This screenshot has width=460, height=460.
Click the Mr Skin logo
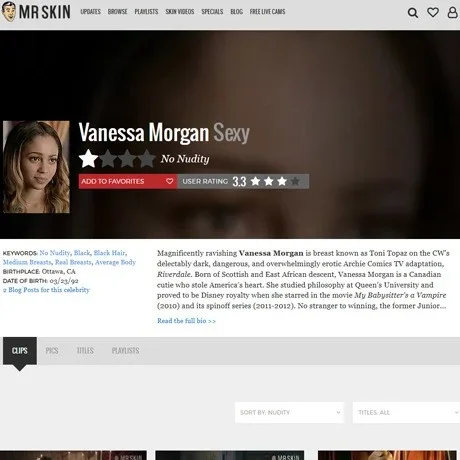(x=36, y=12)
